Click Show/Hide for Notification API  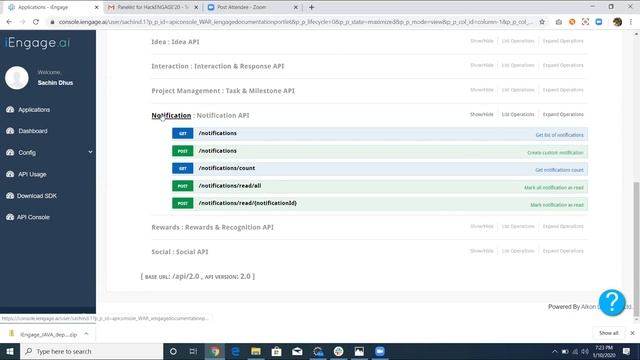coord(482,115)
